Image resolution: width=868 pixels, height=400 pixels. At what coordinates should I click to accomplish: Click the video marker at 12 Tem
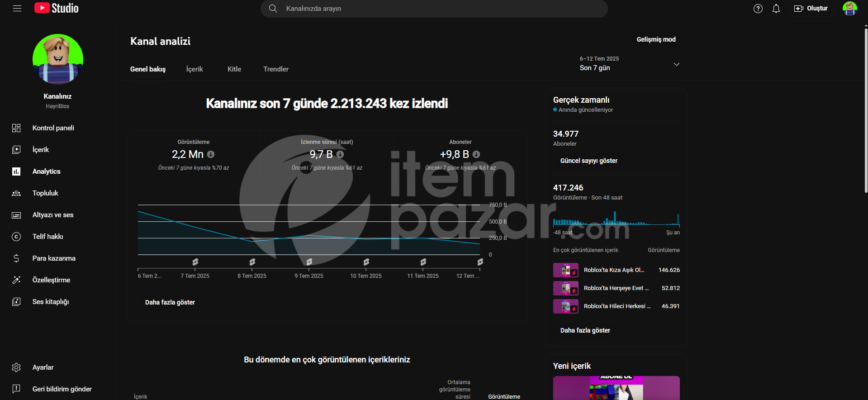point(480,262)
